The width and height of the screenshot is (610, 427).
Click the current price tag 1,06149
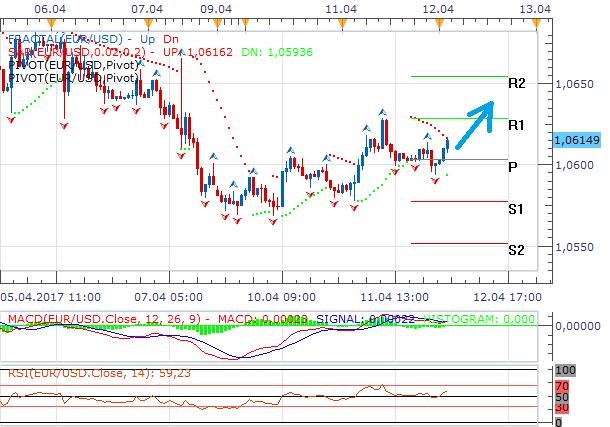coord(575,142)
